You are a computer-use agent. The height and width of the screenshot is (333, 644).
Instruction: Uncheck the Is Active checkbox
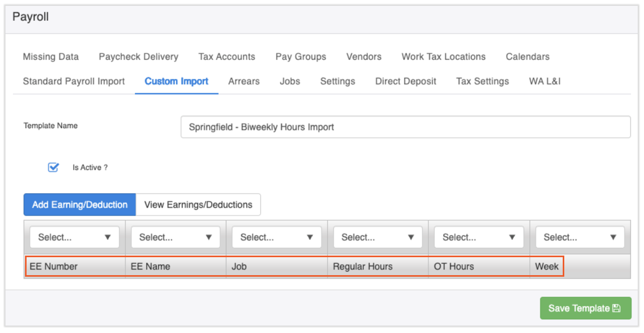pyautogui.click(x=53, y=167)
